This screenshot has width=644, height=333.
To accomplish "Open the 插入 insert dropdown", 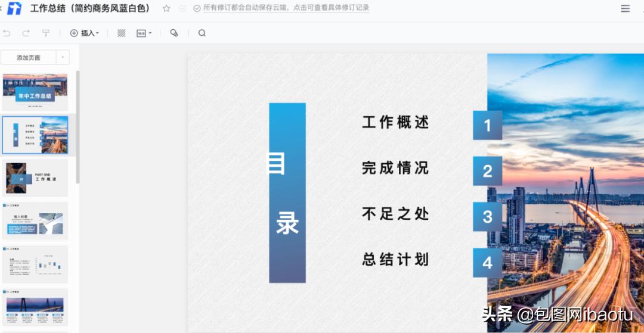I will click(x=84, y=33).
